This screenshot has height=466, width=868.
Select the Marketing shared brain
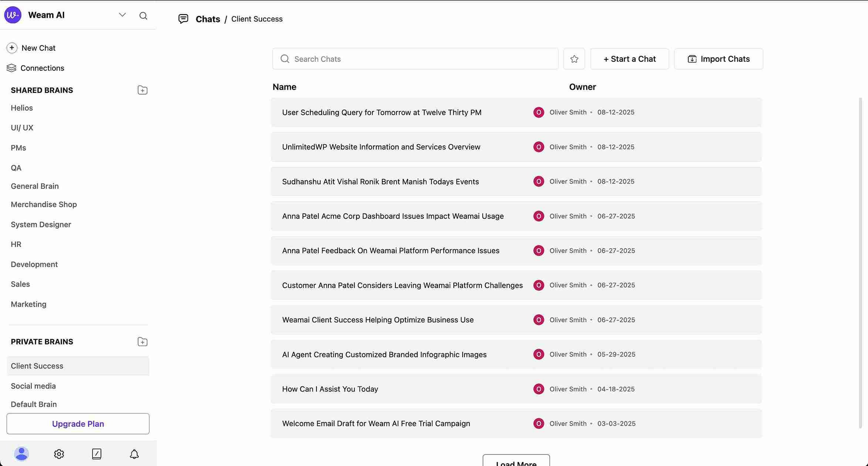tap(28, 304)
